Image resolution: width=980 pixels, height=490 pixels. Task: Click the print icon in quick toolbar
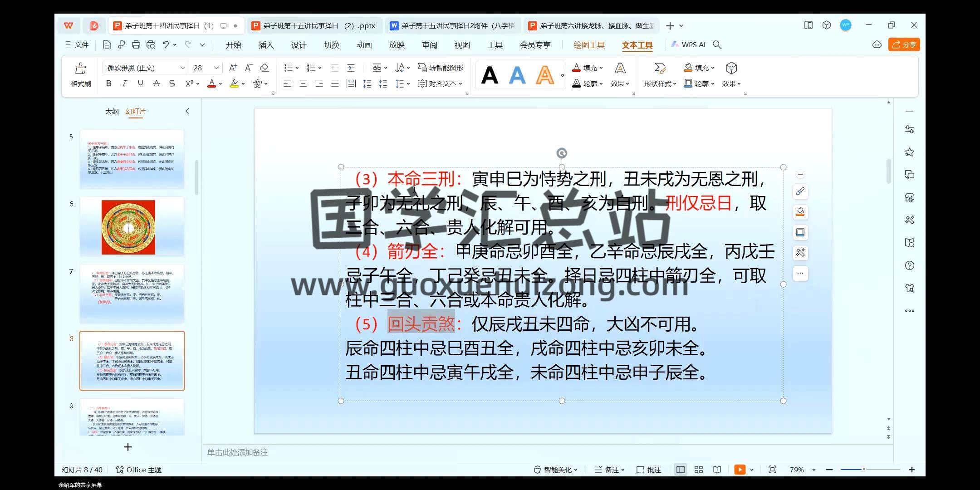(x=136, y=44)
